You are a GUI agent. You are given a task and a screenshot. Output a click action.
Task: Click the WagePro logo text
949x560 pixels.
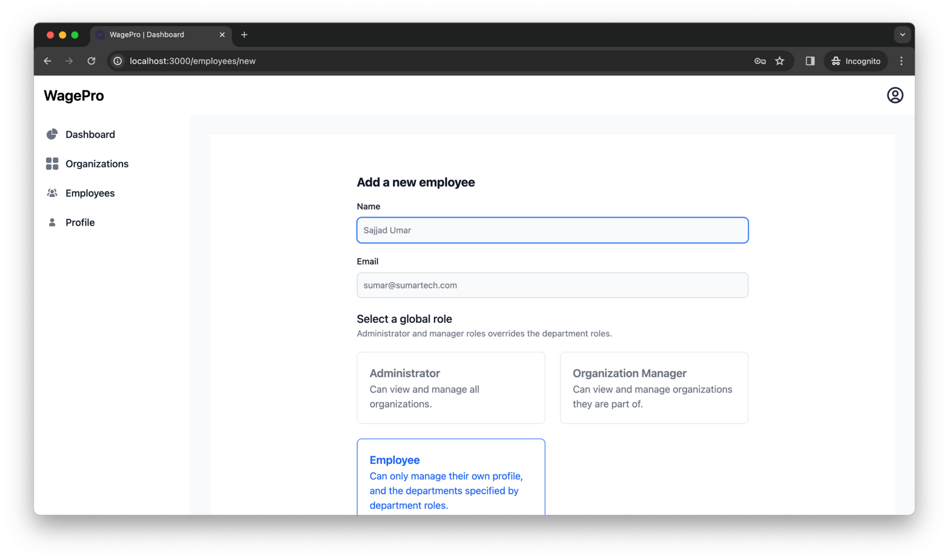[x=74, y=95]
